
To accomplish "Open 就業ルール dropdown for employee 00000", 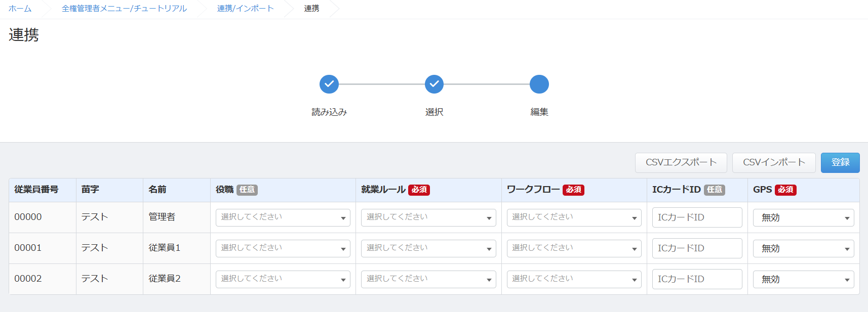I will (x=428, y=217).
